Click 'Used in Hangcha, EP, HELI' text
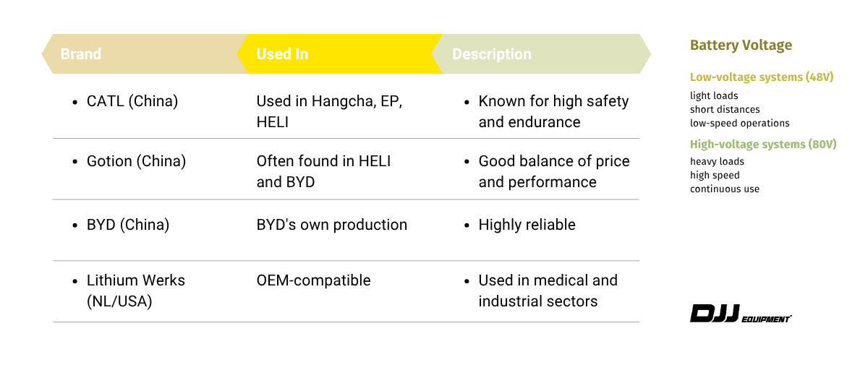 (x=329, y=111)
